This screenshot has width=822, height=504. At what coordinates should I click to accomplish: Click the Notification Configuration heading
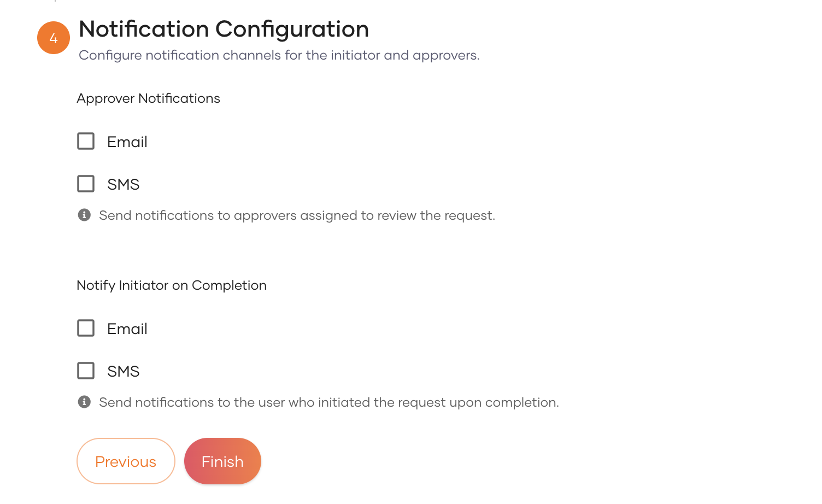pyautogui.click(x=224, y=29)
